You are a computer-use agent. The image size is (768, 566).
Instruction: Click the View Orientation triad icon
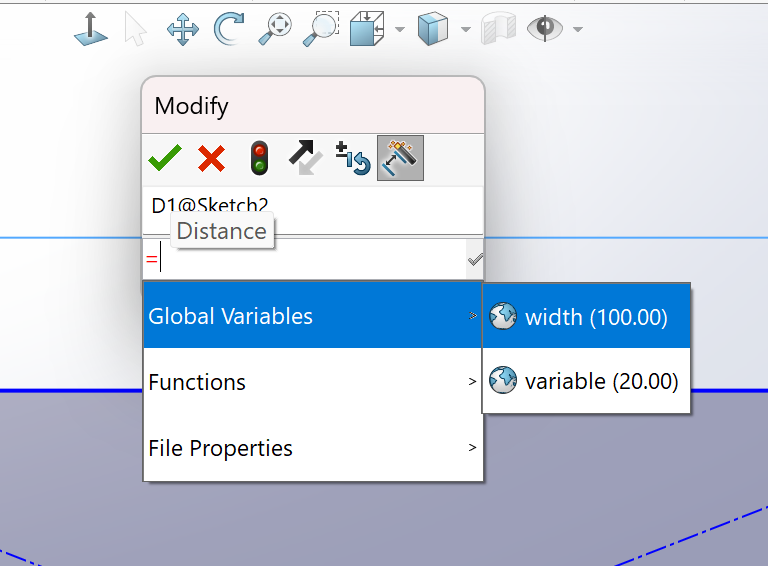[x=91, y=29]
